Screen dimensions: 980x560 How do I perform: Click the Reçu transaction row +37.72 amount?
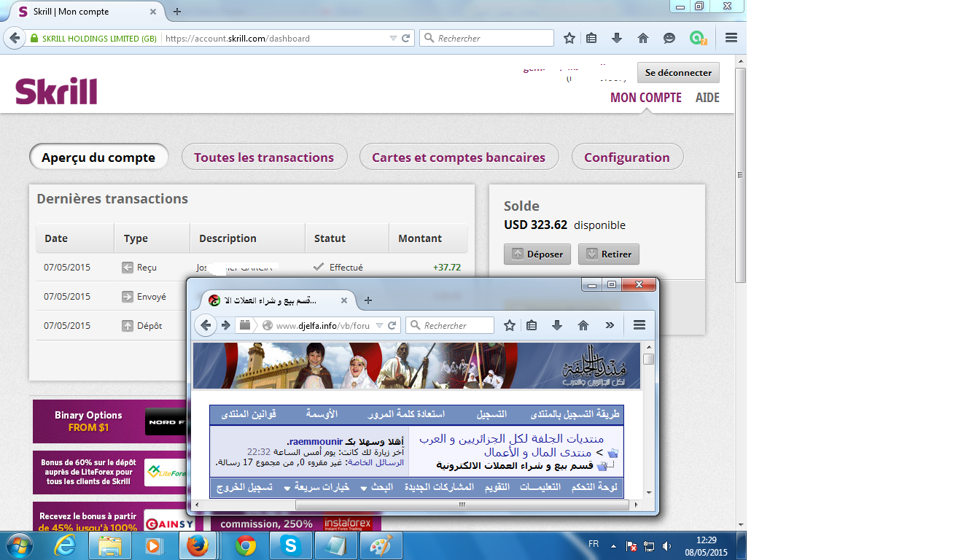[447, 268]
